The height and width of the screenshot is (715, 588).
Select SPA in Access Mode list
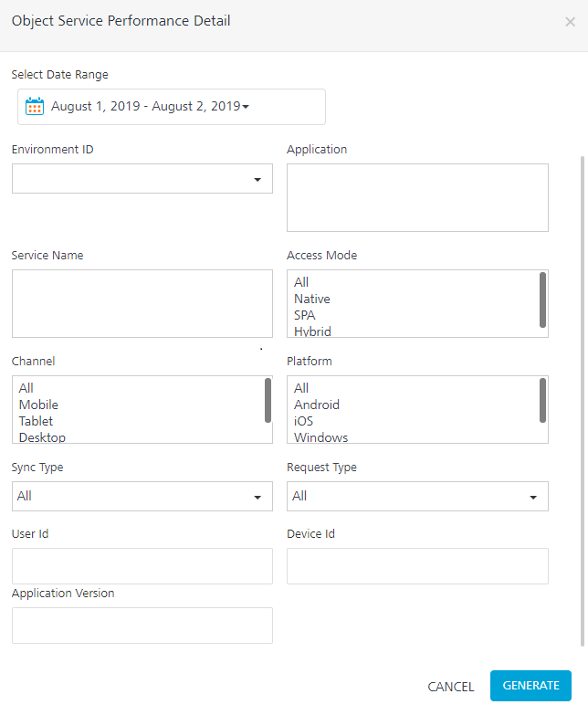coord(304,315)
